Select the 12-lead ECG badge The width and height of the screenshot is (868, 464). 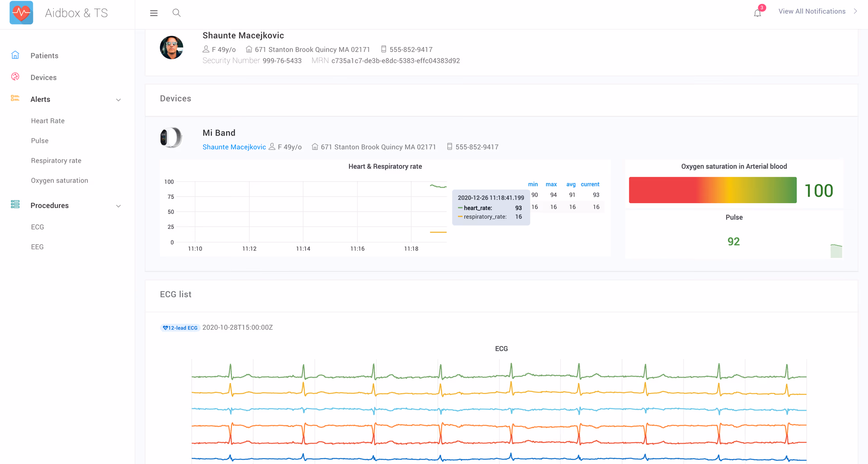pos(180,327)
